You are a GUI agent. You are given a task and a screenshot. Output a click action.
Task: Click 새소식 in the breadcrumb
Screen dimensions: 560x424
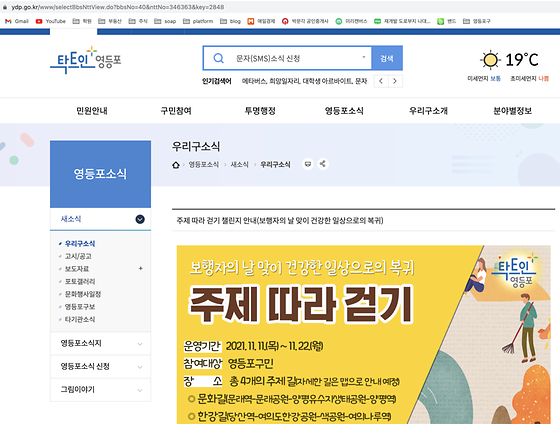(239, 164)
